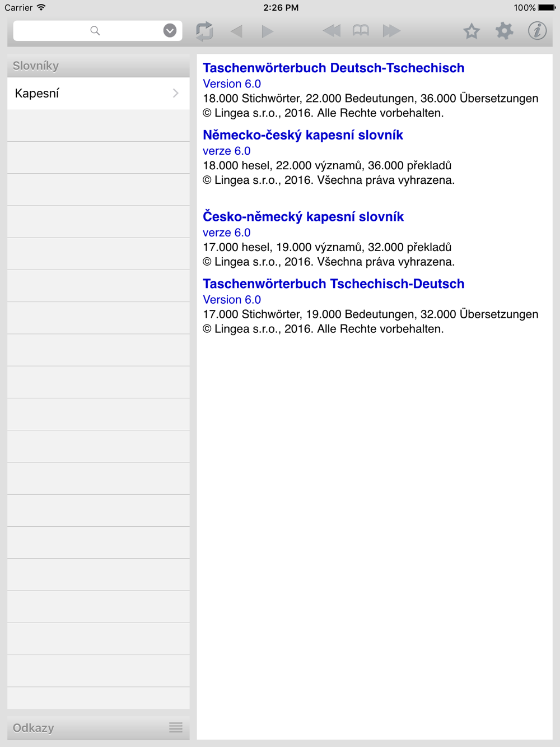Open the search history dropdown arrow
Image resolution: width=560 pixels, height=747 pixels.
coord(170,31)
